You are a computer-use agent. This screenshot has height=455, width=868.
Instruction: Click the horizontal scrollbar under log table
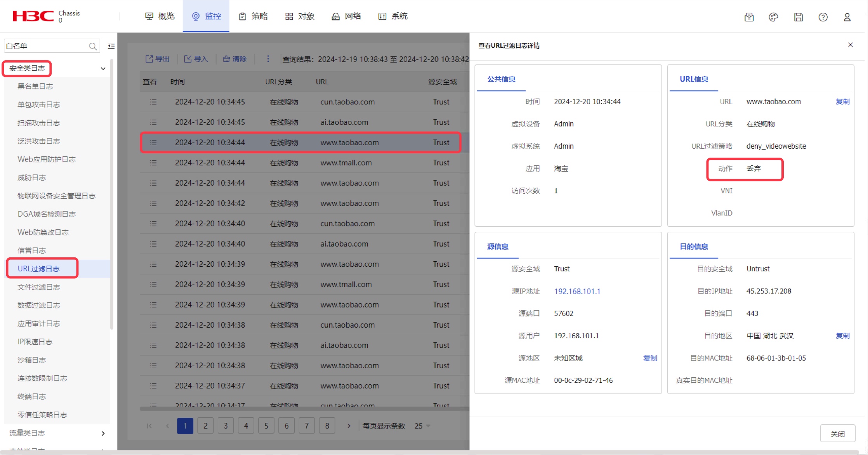(x=304, y=408)
